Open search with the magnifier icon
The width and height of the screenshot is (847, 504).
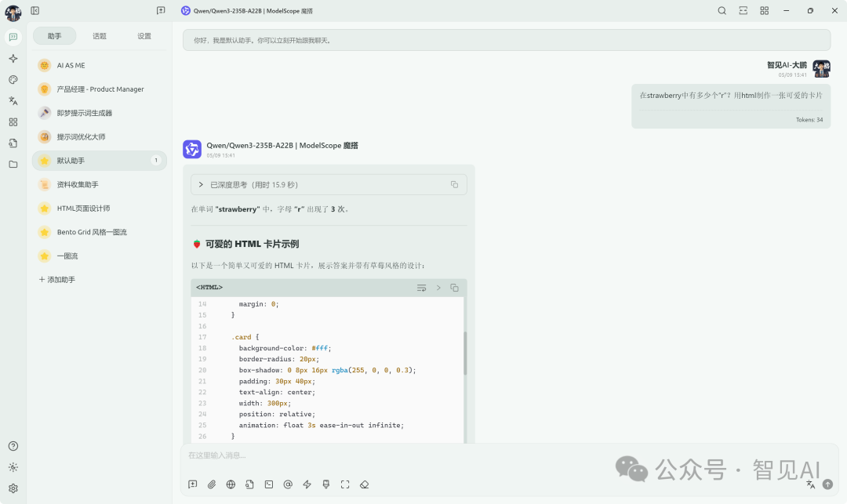tap(722, 11)
